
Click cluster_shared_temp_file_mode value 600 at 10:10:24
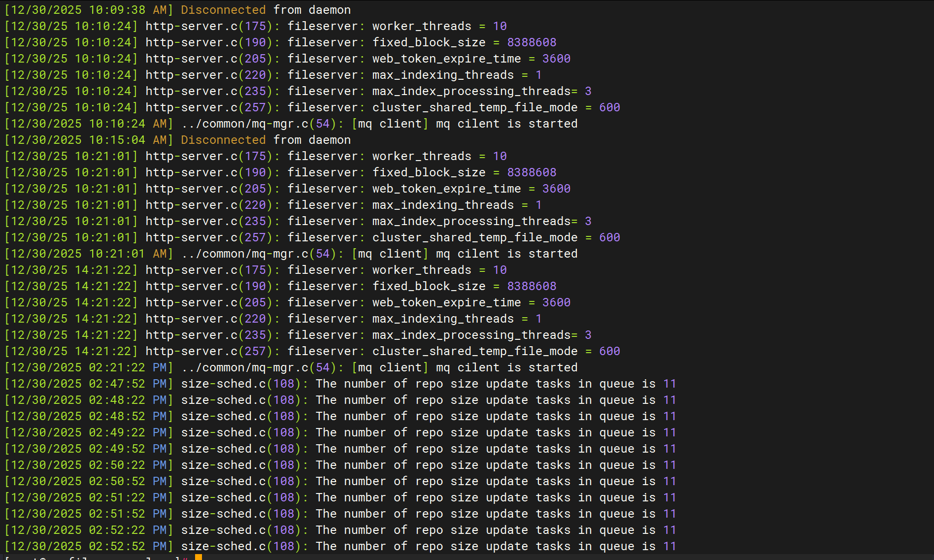pyautogui.click(x=609, y=107)
